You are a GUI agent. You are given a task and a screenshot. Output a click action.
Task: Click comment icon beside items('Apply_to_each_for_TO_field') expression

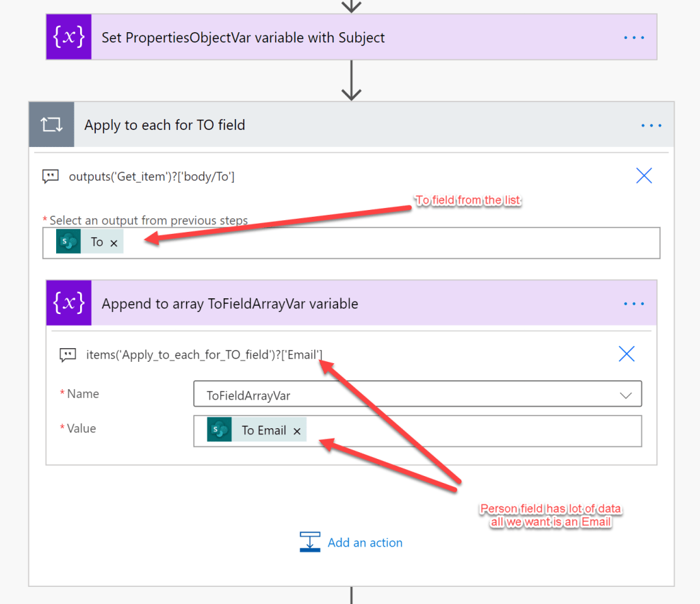[68, 354]
